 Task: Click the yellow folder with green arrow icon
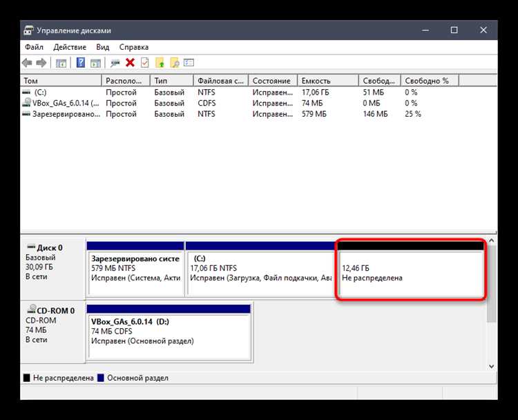[x=160, y=62]
